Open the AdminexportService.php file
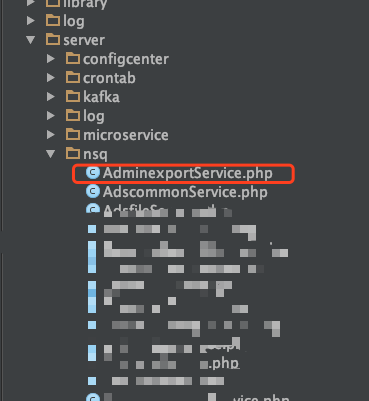The image size is (369, 401). 188,173
